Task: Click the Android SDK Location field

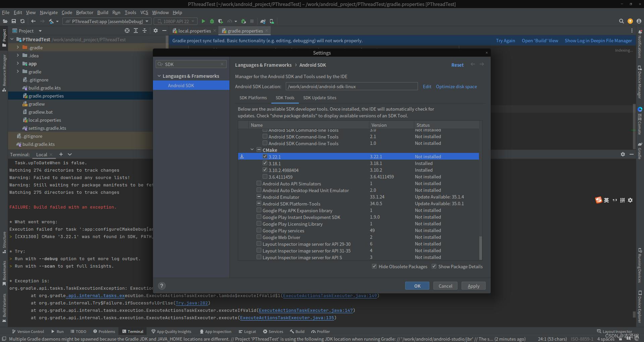Action: 352,87
